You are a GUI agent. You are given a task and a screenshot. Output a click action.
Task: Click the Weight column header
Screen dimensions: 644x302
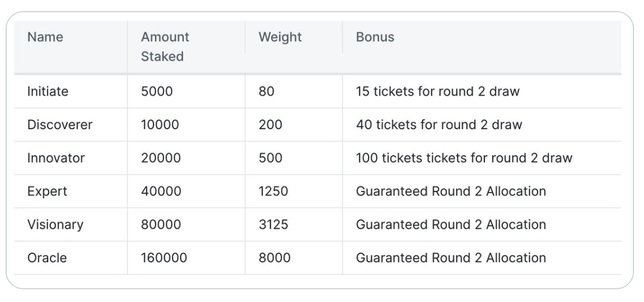pos(280,37)
